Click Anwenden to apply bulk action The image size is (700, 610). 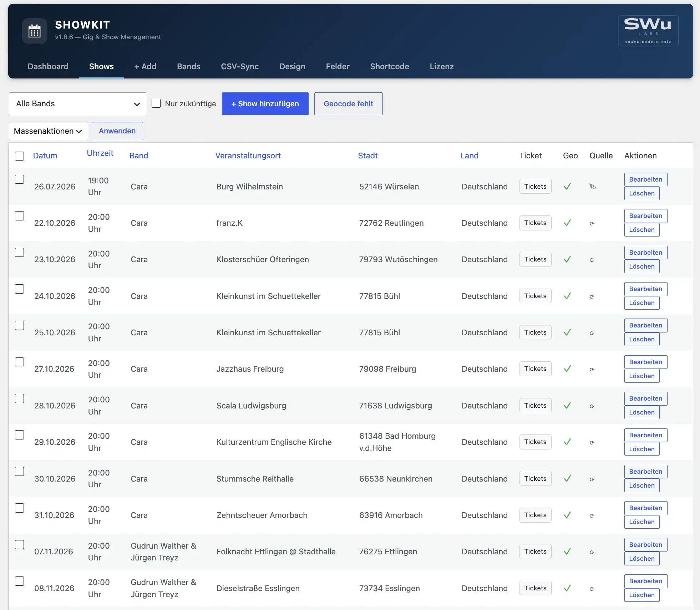click(117, 131)
